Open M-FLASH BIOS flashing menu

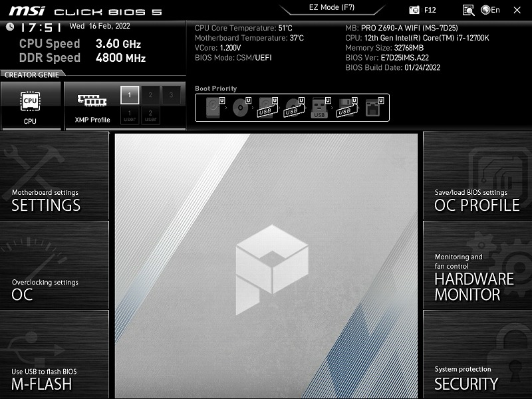(55, 354)
